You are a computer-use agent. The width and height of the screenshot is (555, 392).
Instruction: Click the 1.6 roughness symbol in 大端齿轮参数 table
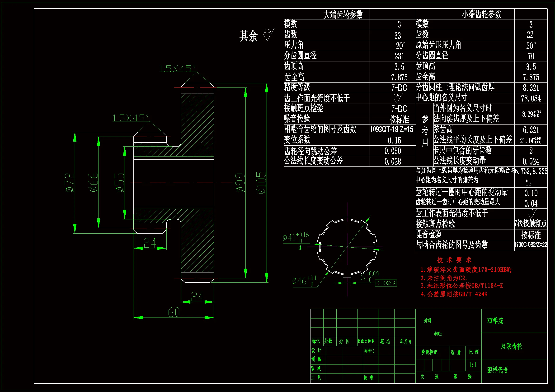point(397,98)
